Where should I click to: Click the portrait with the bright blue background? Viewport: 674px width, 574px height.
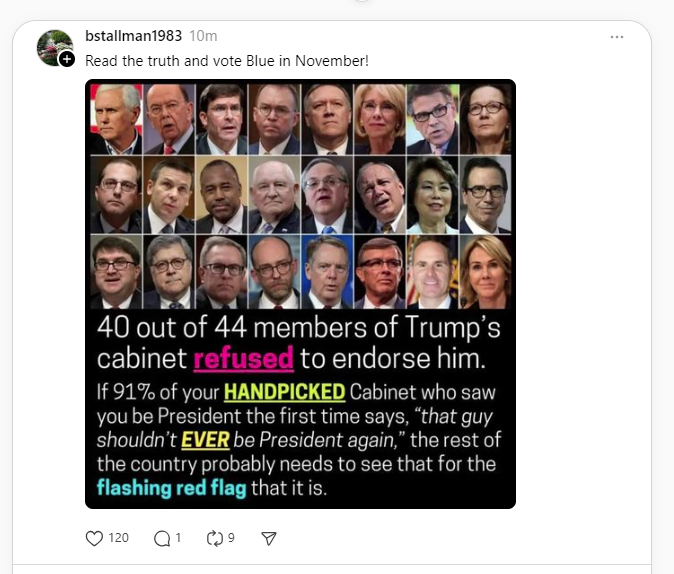[328, 272]
